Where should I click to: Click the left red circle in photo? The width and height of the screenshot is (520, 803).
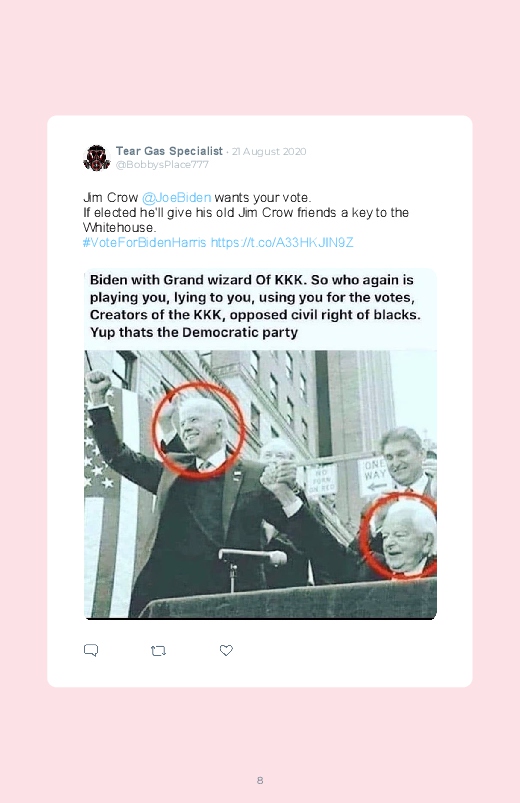click(199, 430)
